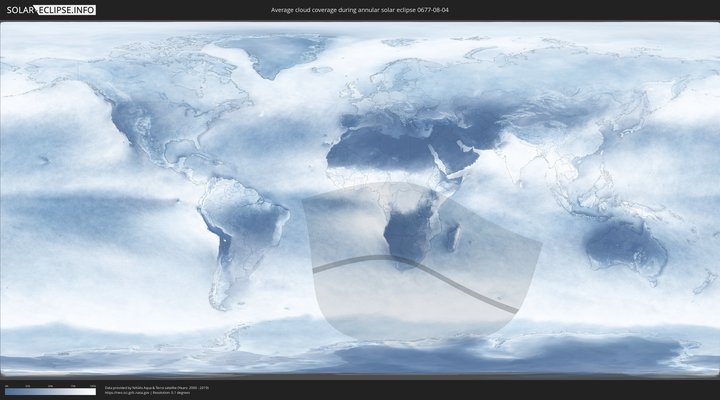
Task: Open the neo.sci.gsfc.nasa.gov source link
Action: (127, 393)
